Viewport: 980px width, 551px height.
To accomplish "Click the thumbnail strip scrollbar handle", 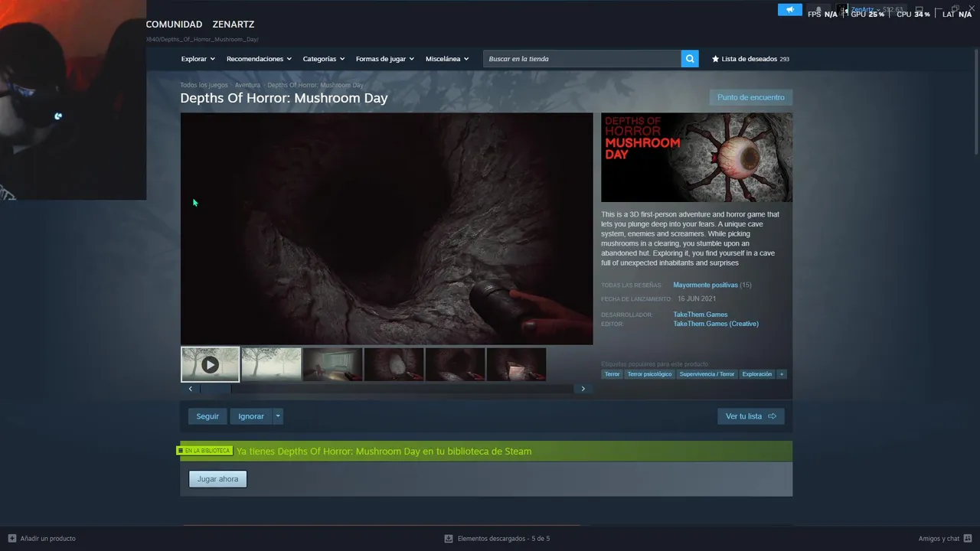I will (x=215, y=389).
